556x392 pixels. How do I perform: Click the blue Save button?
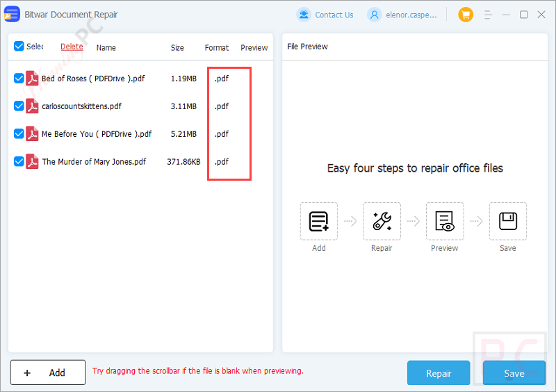pos(514,373)
